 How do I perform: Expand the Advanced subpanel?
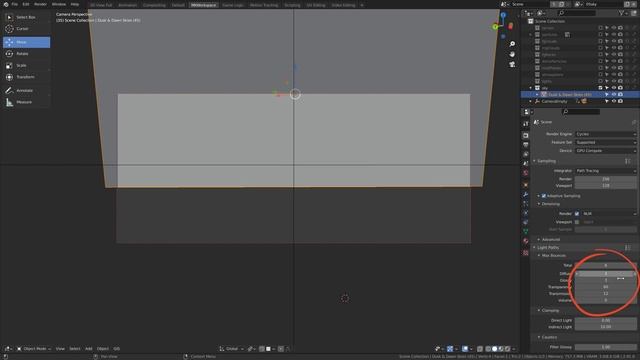(x=551, y=240)
